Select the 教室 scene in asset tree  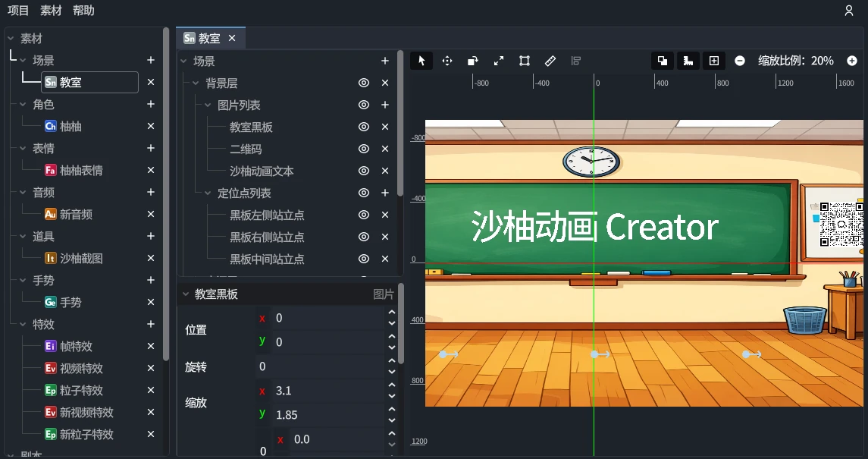click(89, 82)
